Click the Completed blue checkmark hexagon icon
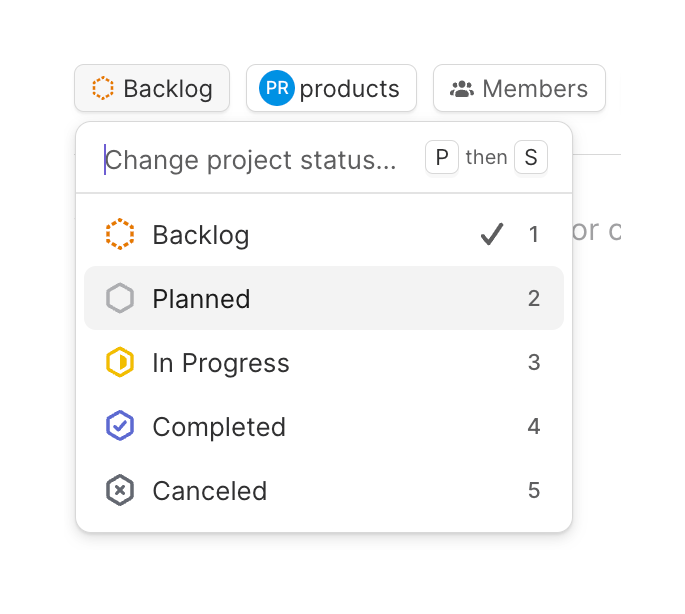685x614 pixels. (120, 427)
